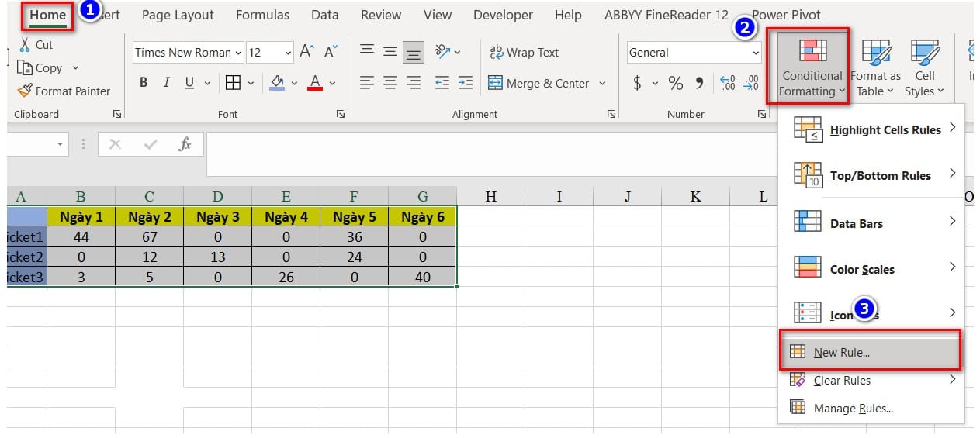Click Decrease Decimal icon
This screenshot has width=980, height=438.
751,83
